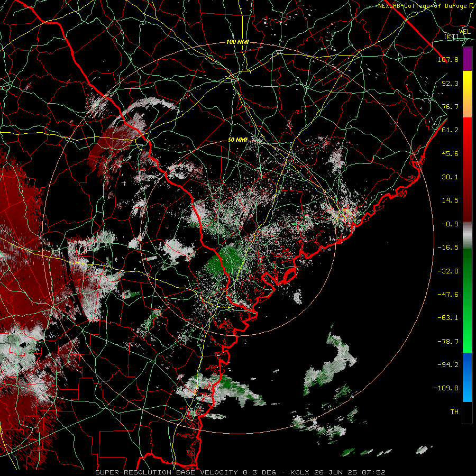Click the blue segment of the color bar
476x476 pixels.
click(467, 377)
